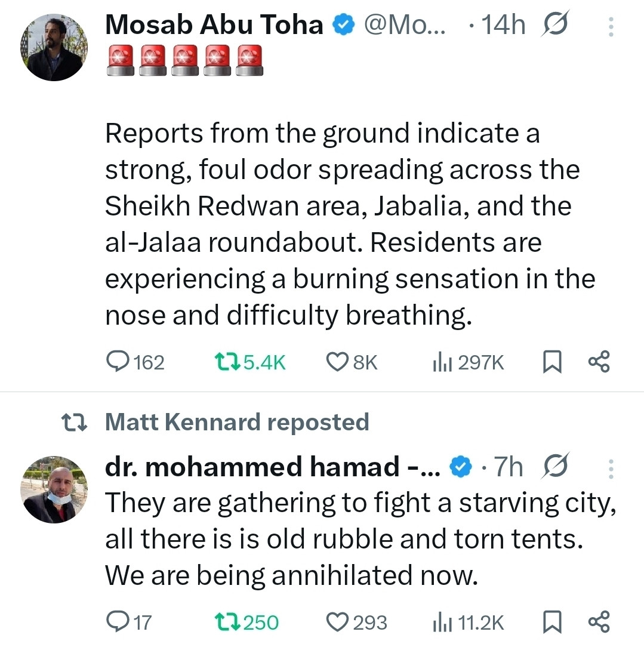Screen dimensions: 644x647
Task: View analytics for post with 297K views
Action: (x=469, y=362)
